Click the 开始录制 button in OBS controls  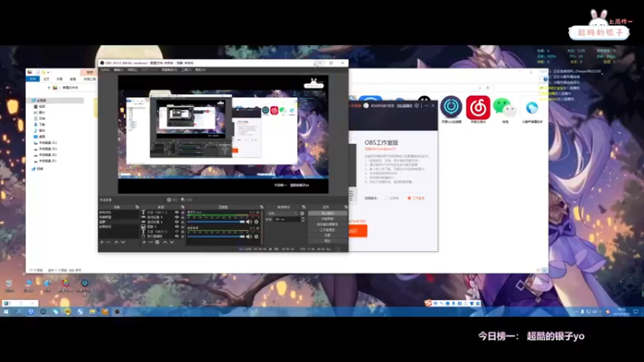(x=328, y=219)
